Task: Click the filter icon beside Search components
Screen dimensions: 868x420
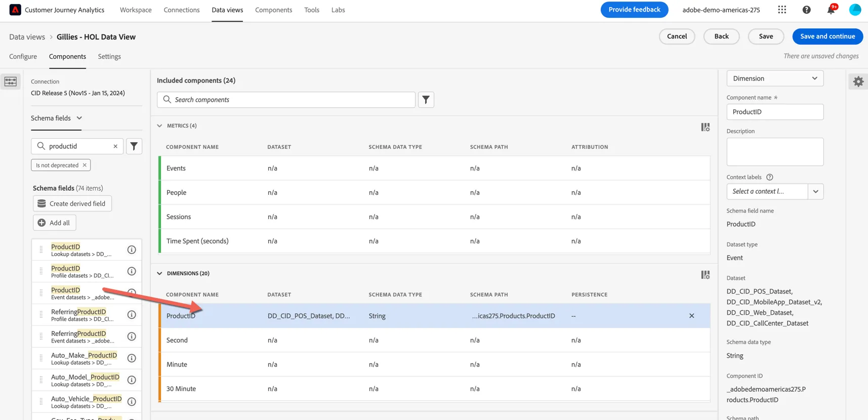Action: (x=426, y=100)
